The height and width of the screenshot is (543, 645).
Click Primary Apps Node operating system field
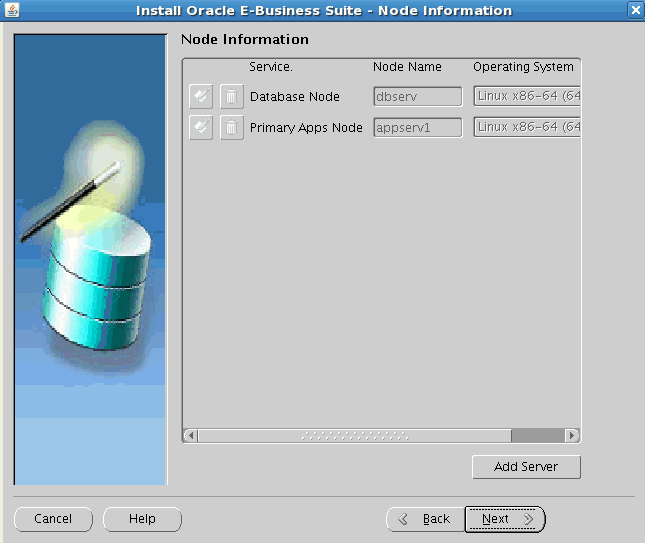point(527,127)
